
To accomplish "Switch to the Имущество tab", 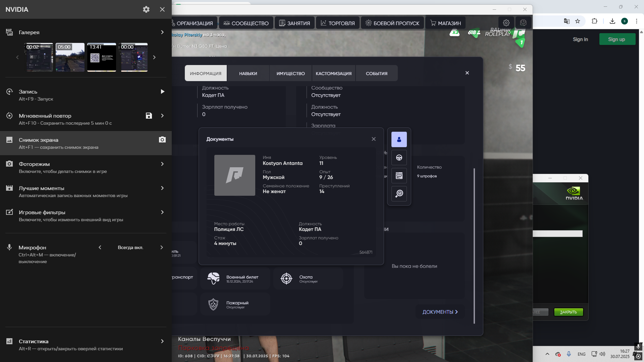I will (291, 73).
